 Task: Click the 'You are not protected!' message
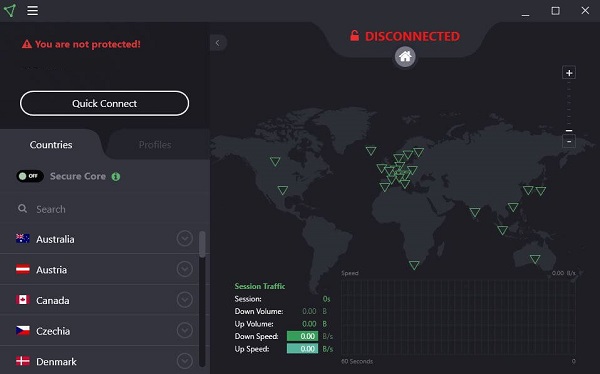click(88, 44)
